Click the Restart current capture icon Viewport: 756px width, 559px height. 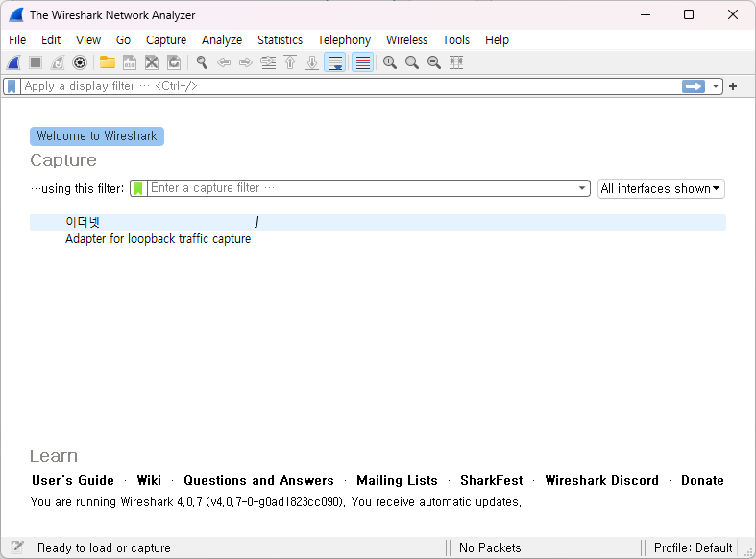(x=58, y=62)
